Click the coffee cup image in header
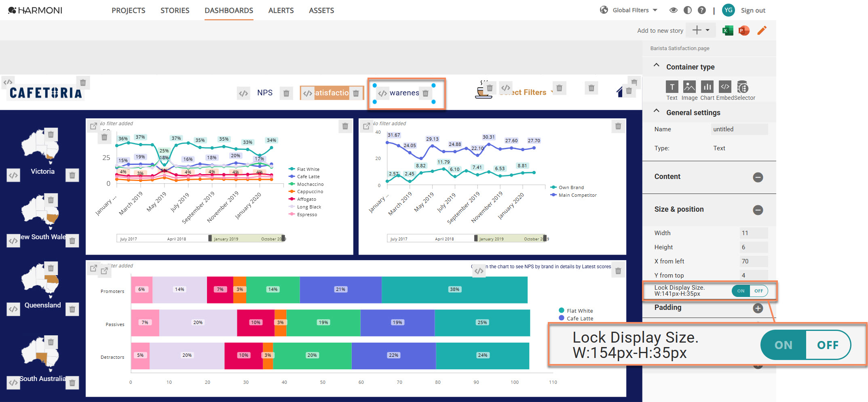868x402 pixels. [483, 90]
